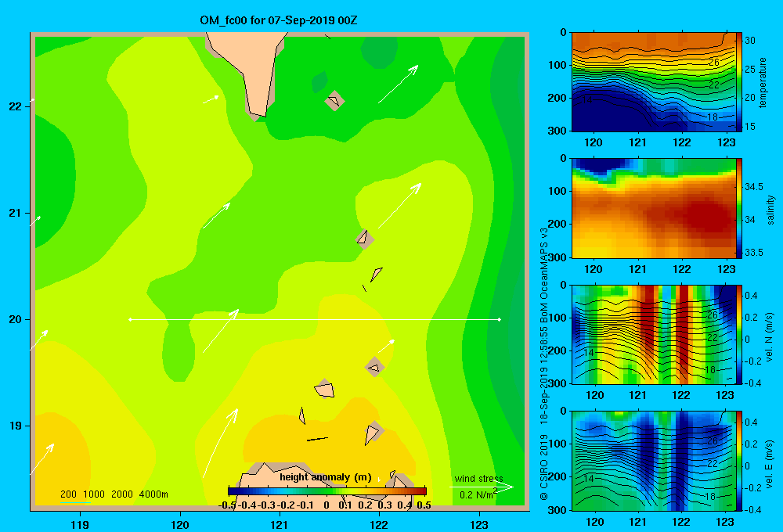Click the 30 value on temperature scale

pyautogui.click(x=749, y=41)
